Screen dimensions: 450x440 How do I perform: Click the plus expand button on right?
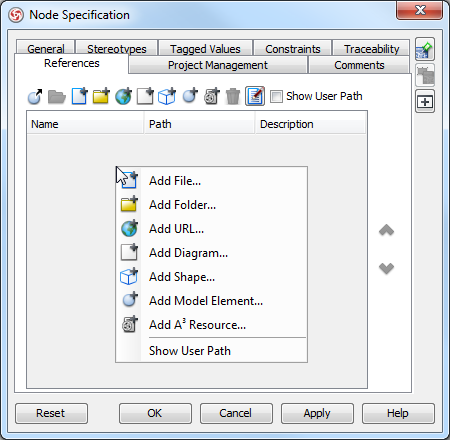tap(425, 102)
